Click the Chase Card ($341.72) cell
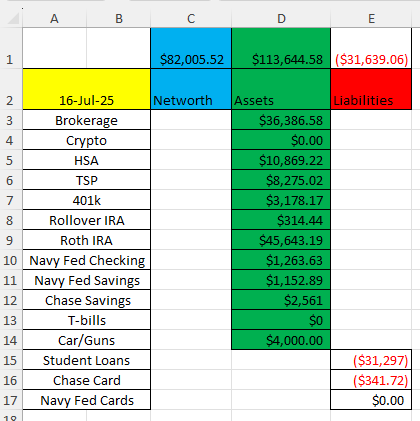The height and width of the screenshot is (421, 420). click(x=371, y=380)
